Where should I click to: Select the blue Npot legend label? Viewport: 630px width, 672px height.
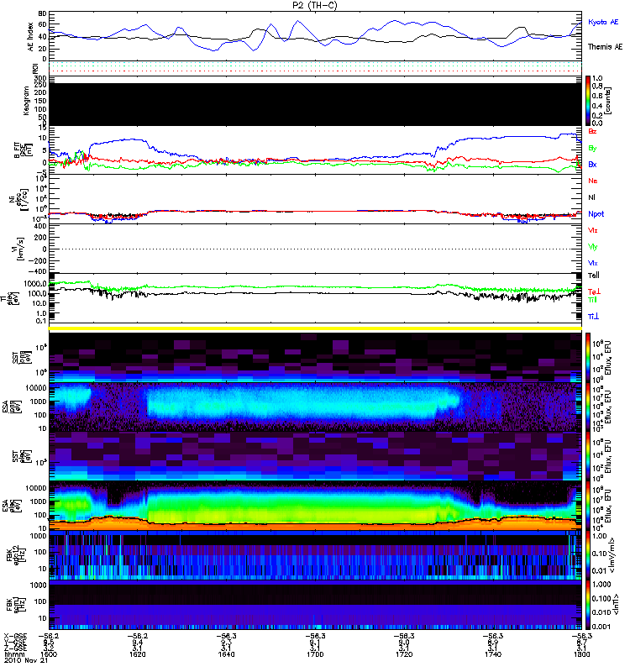[x=596, y=214]
